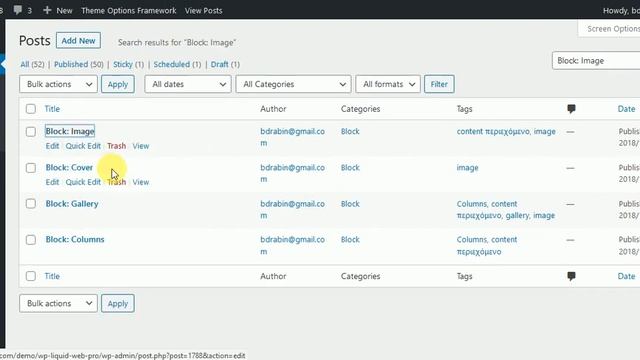The image size is (640, 360).
Task: Click Quick Edit under Block: Image
Action: (x=83, y=146)
